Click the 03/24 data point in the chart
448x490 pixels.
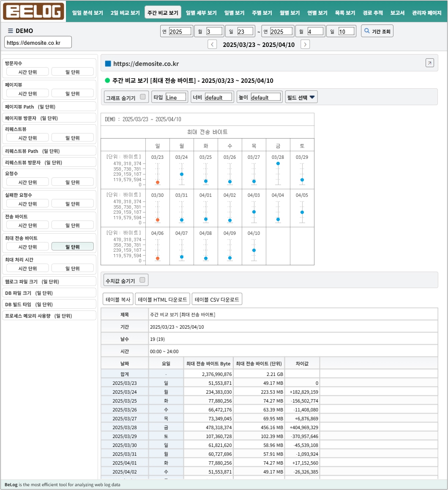pyautogui.click(x=182, y=174)
